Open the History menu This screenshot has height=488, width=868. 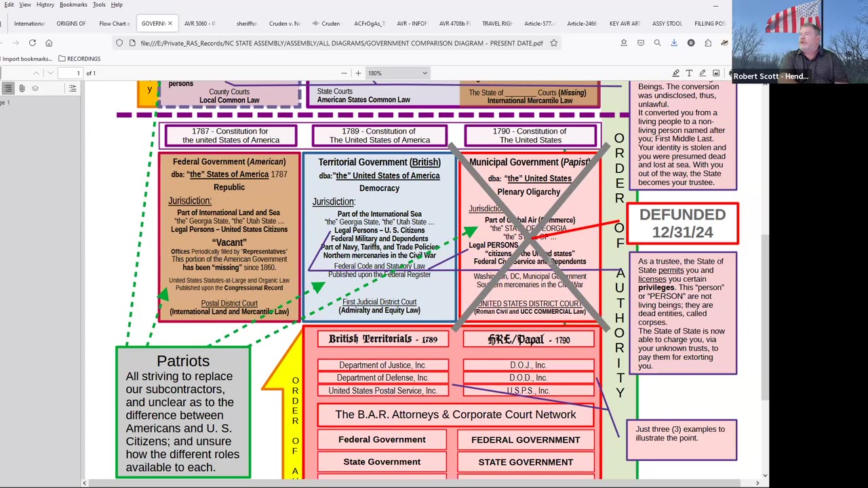(x=45, y=5)
